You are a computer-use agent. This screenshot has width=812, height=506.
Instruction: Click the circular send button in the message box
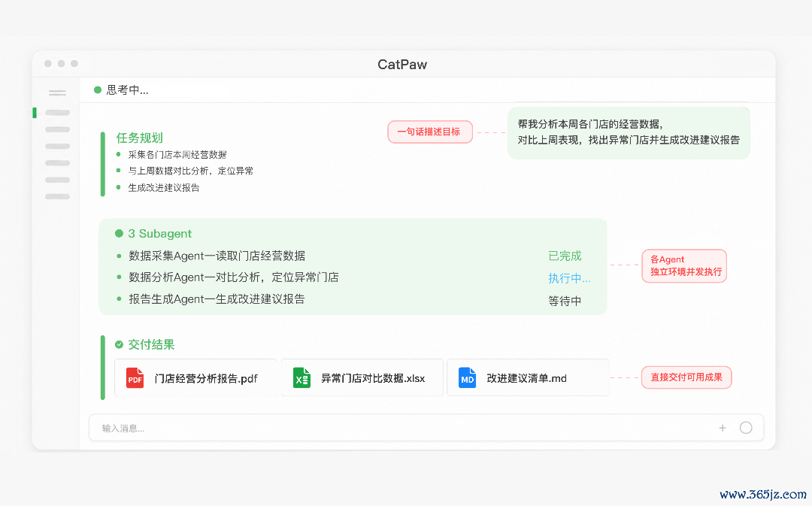pos(746,428)
